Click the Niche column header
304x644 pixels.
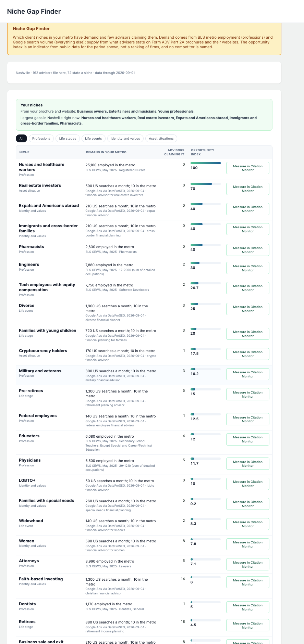tap(24, 152)
